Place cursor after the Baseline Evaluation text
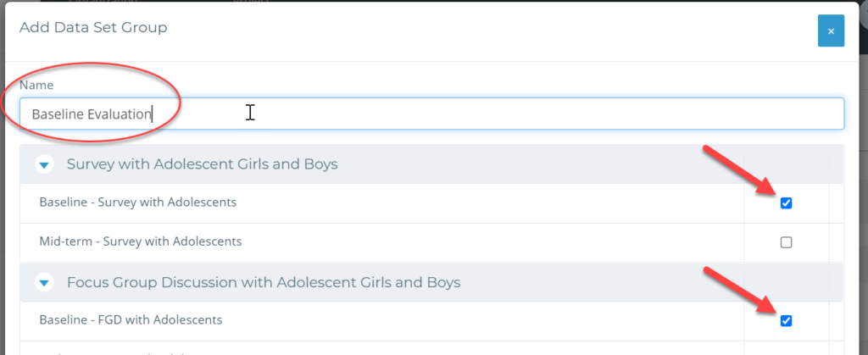The width and height of the screenshot is (868, 355). pyautogui.click(x=153, y=114)
